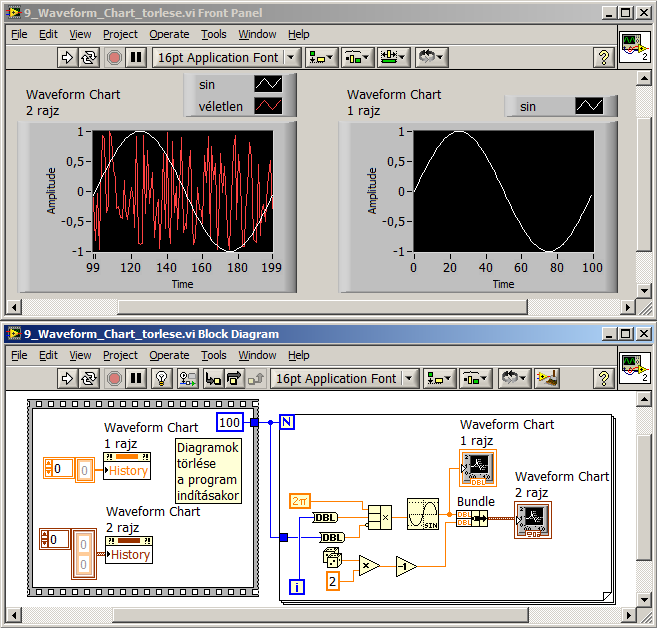Screen dimensions: 657x628
Task: Click Run arrow in Front Panel toolbar
Action: (67, 57)
